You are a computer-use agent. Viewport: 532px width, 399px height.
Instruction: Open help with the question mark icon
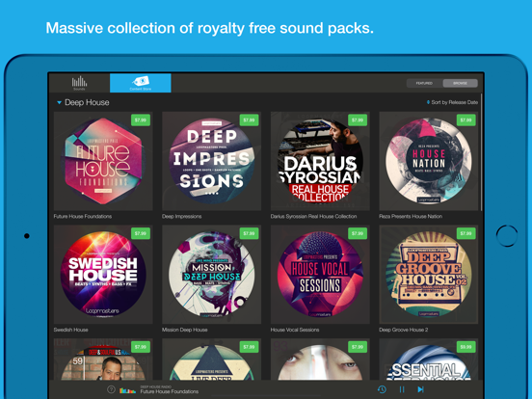click(111, 389)
